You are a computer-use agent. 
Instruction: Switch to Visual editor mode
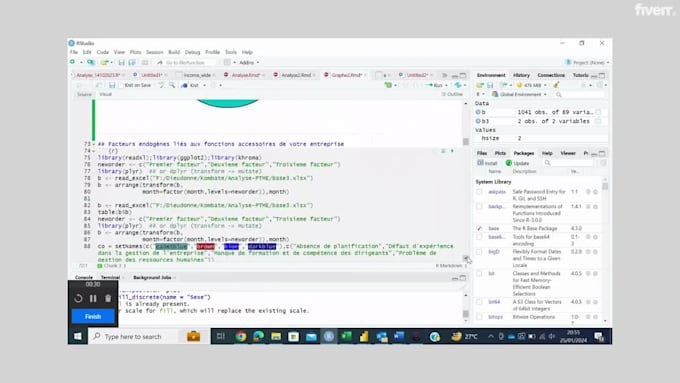pos(105,94)
